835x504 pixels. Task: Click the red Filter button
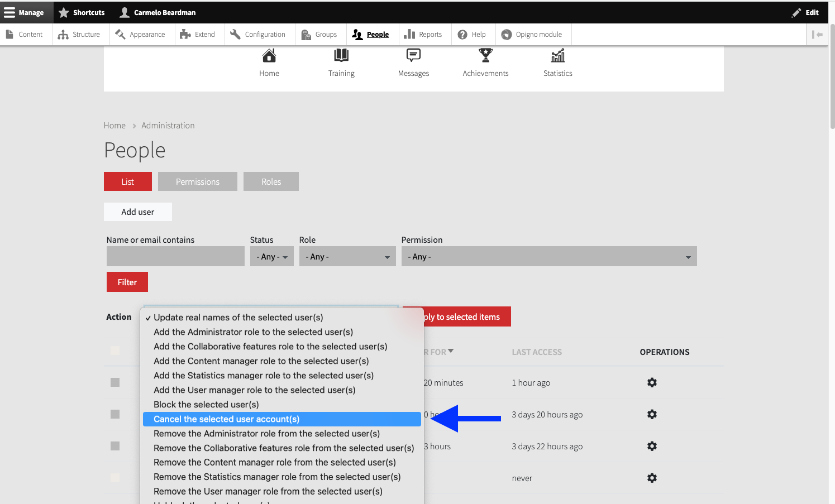(x=127, y=282)
